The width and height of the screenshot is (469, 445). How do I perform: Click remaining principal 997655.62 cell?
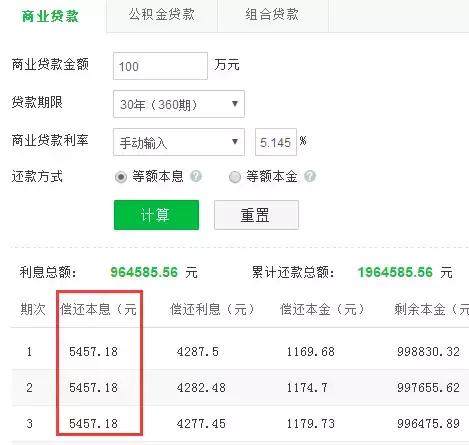point(428,388)
